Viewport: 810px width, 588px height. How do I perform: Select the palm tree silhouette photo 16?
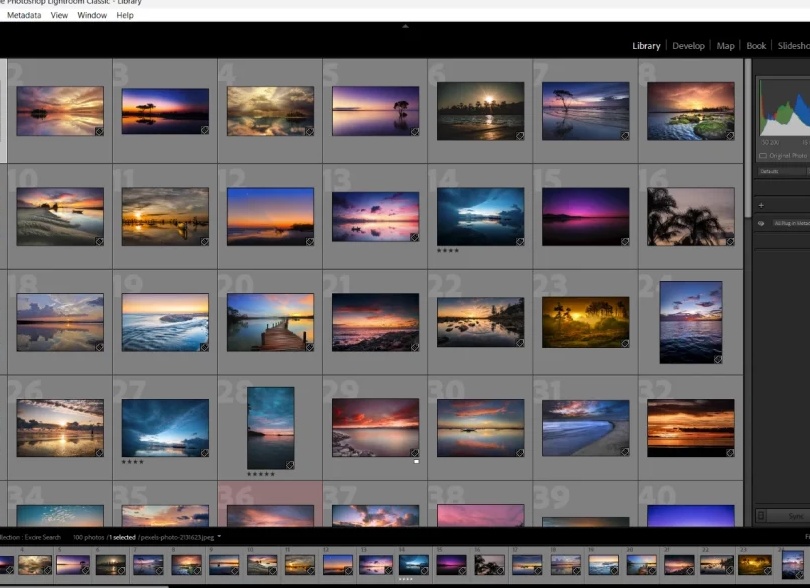[x=691, y=216]
